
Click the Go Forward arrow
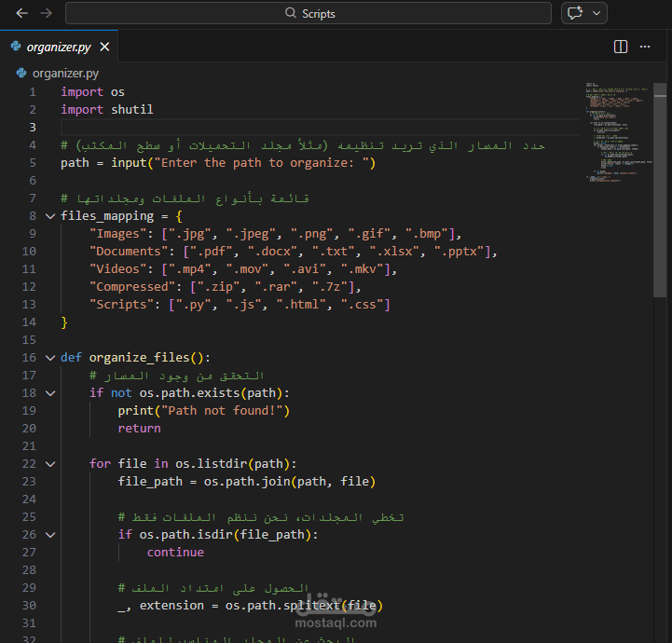click(47, 13)
